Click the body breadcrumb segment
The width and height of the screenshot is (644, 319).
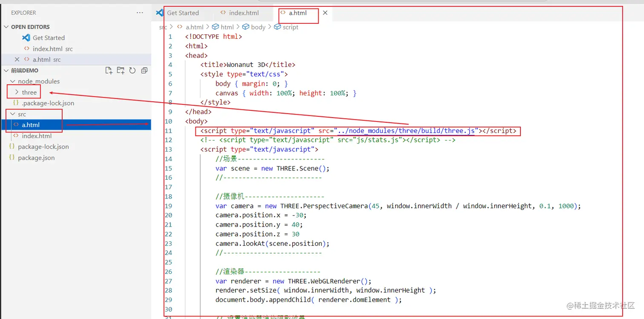tap(258, 27)
